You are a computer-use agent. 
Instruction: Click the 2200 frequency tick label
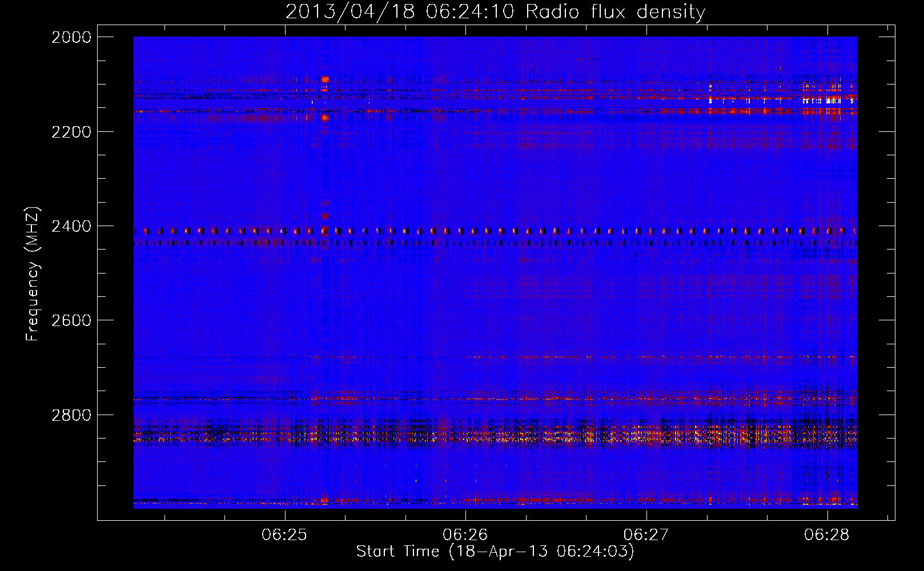[x=71, y=132]
